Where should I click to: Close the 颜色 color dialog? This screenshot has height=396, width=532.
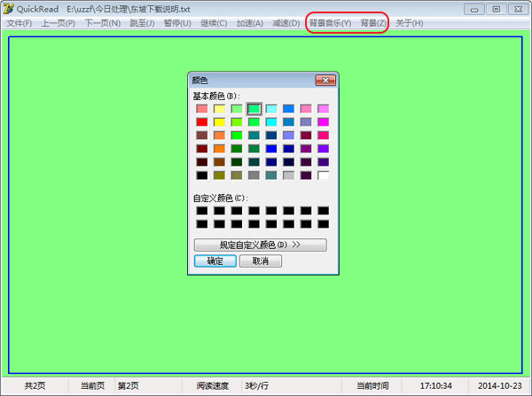(325, 81)
